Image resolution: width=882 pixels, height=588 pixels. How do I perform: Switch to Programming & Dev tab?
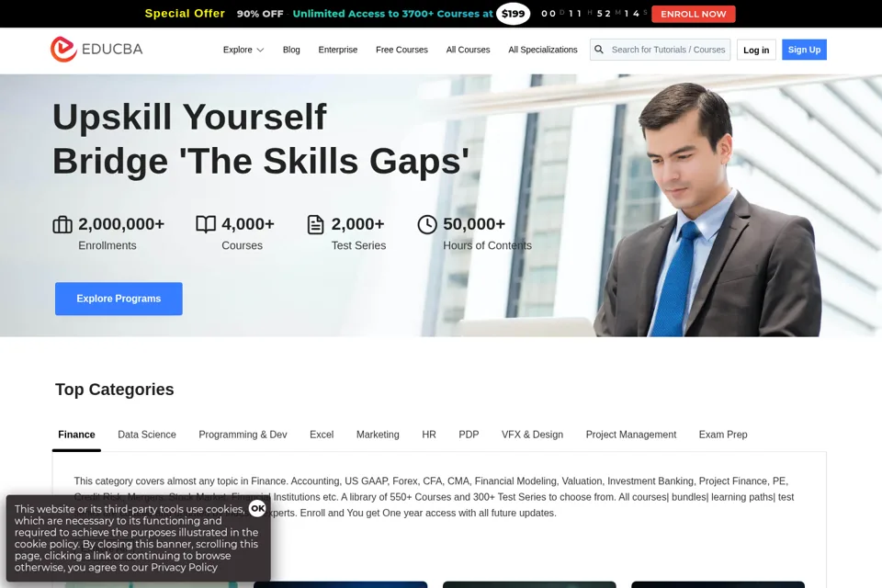pos(243,435)
